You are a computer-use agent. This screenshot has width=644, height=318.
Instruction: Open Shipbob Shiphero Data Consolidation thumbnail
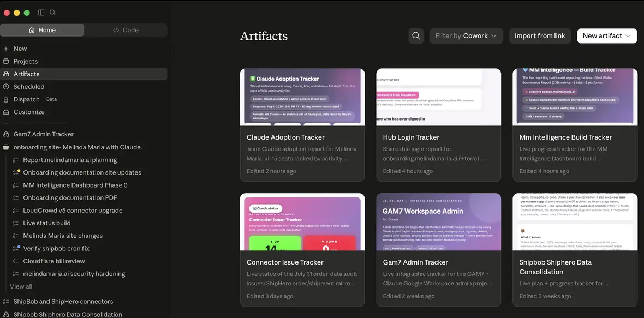click(575, 221)
